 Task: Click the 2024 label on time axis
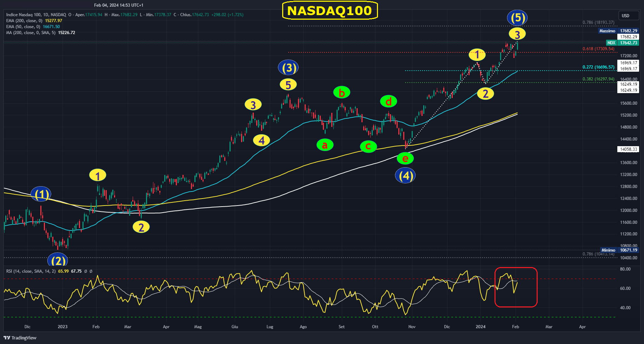coord(480,327)
